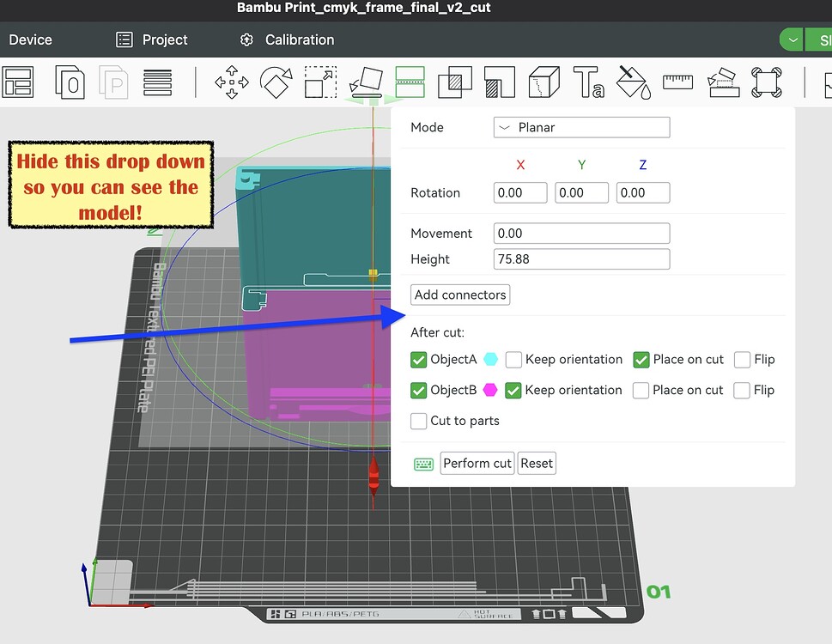
Task: Click the yellow cut-plane center handle
Action: (x=373, y=274)
